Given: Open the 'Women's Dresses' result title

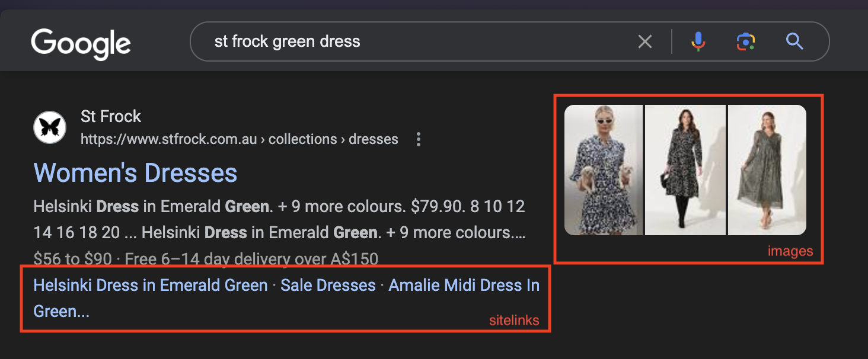Looking at the screenshot, I should (x=136, y=173).
